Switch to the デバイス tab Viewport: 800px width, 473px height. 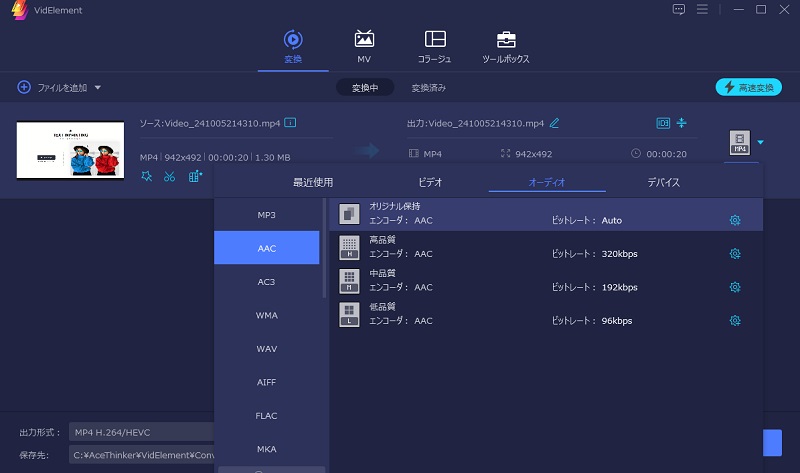(x=663, y=182)
